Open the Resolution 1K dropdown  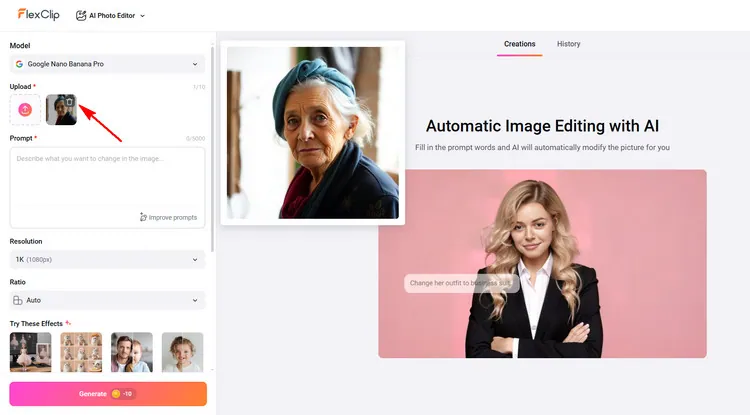tap(107, 260)
